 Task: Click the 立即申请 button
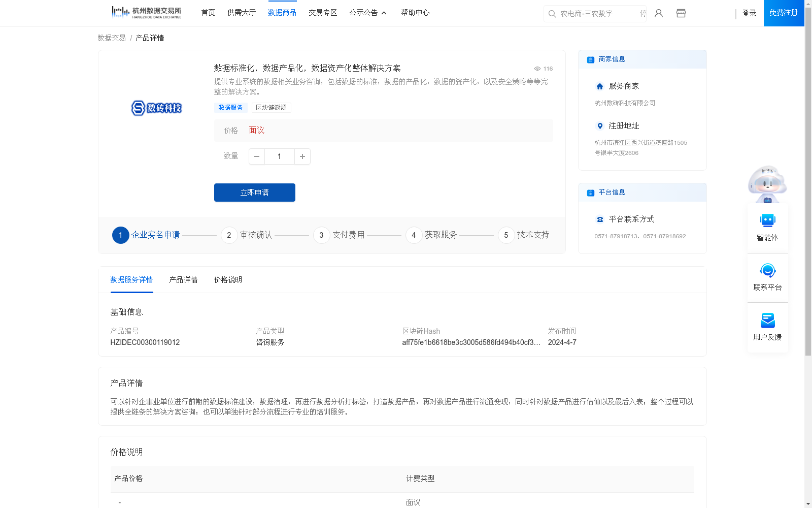pos(255,193)
